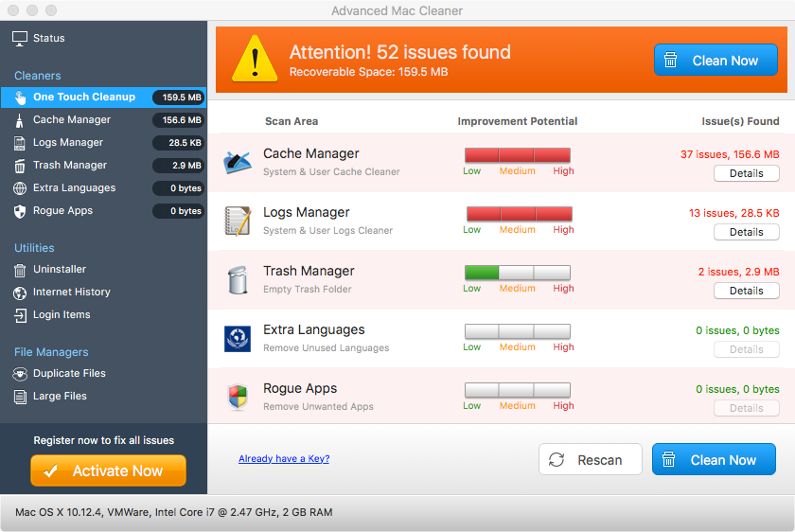The height and width of the screenshot is (532, 795).
Task: Click the Cache Manager improvement potential bar
Action: pos(518,155)
